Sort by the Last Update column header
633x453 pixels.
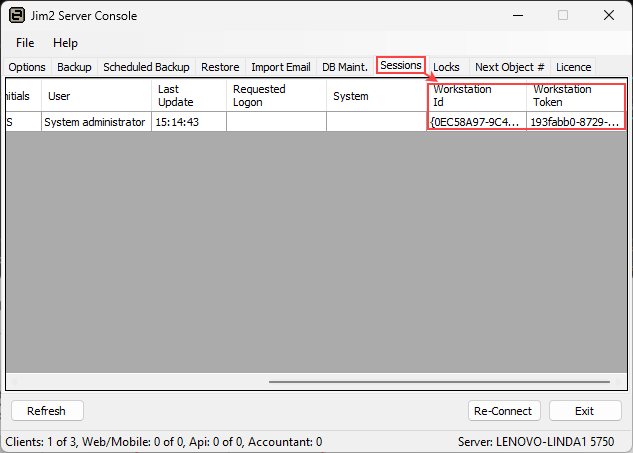coord(189,96)
